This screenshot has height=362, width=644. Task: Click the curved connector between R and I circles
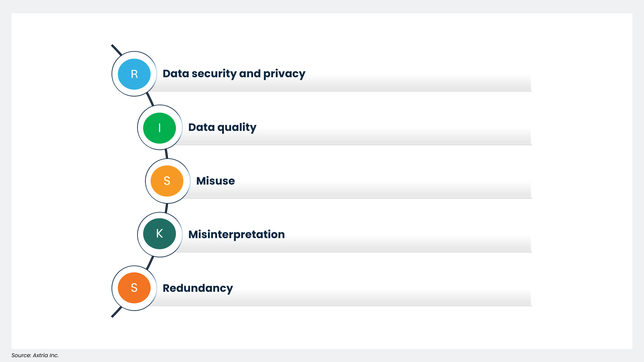[x=150, y=99]
